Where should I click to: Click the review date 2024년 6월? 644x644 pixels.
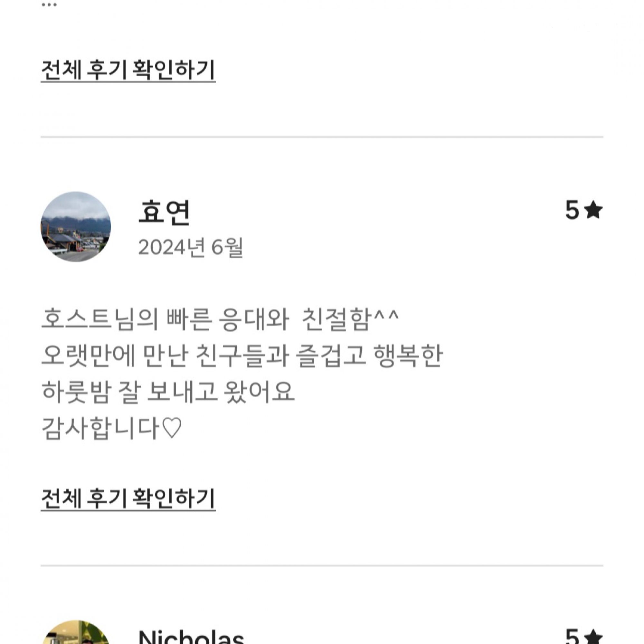pyautogui.click(x=190, y=247)
